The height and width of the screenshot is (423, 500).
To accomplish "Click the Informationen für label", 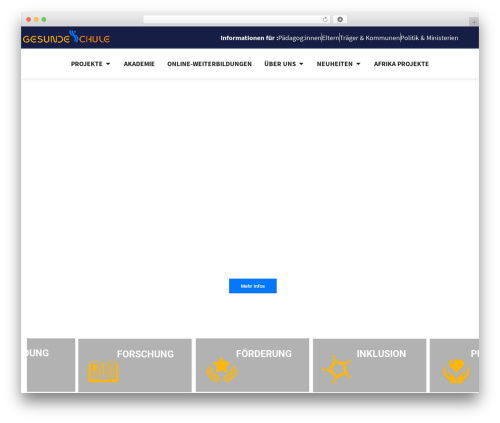I will coord(249,38).
